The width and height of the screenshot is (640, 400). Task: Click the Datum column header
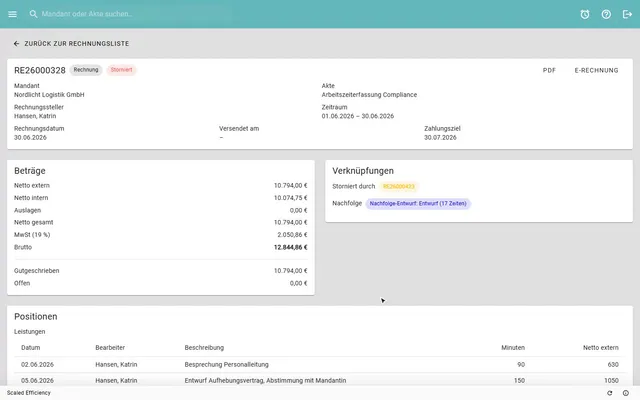(31, 348)
